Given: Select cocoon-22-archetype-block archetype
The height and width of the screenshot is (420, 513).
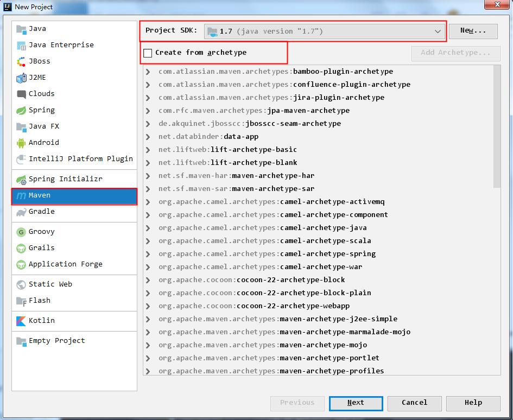Looking at the screenshot, I should [251, 280].
